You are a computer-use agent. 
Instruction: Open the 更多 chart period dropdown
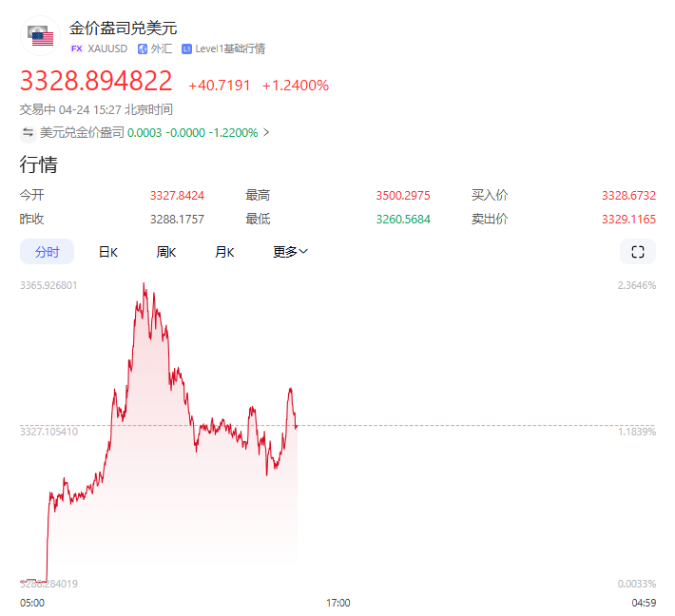291,252
